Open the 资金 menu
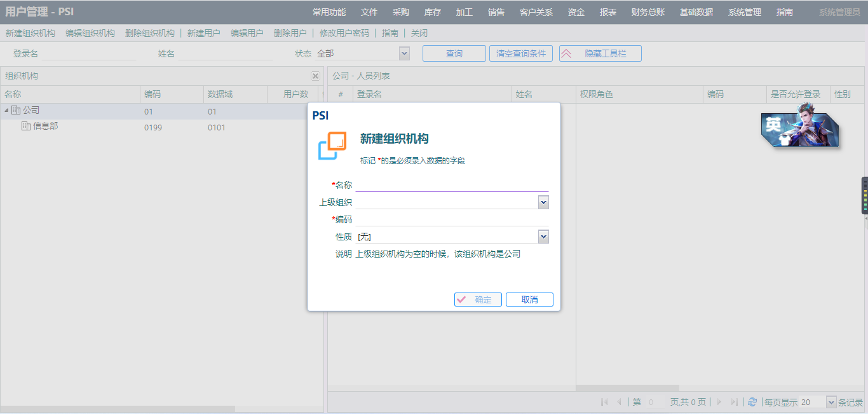 point(576,12)
